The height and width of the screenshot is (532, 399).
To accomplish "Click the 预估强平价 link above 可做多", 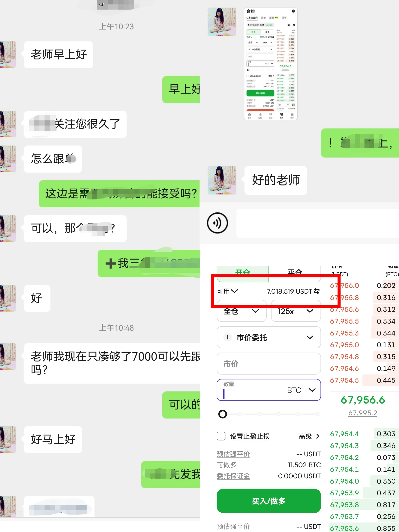I will 233,454.
